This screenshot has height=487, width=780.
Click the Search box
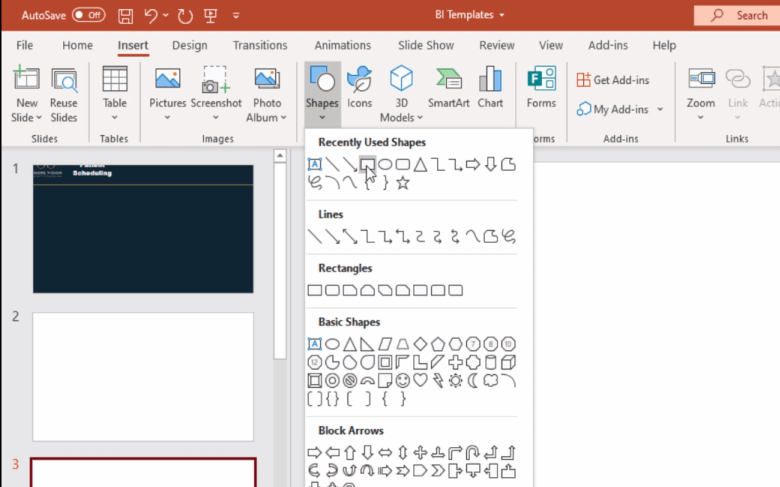(x=737, y=15)
